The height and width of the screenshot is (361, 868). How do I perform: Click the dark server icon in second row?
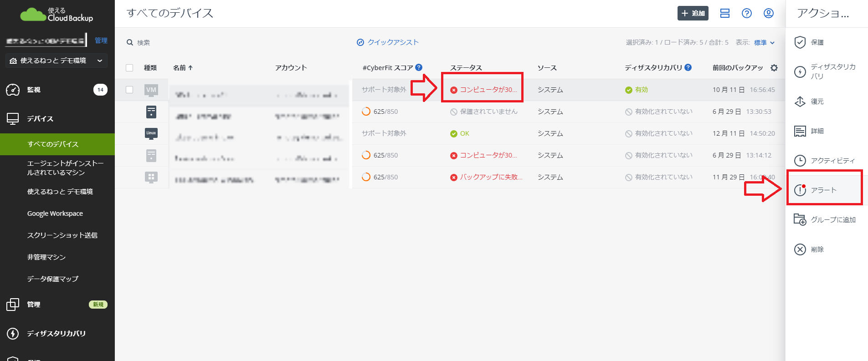coord(151,112)
